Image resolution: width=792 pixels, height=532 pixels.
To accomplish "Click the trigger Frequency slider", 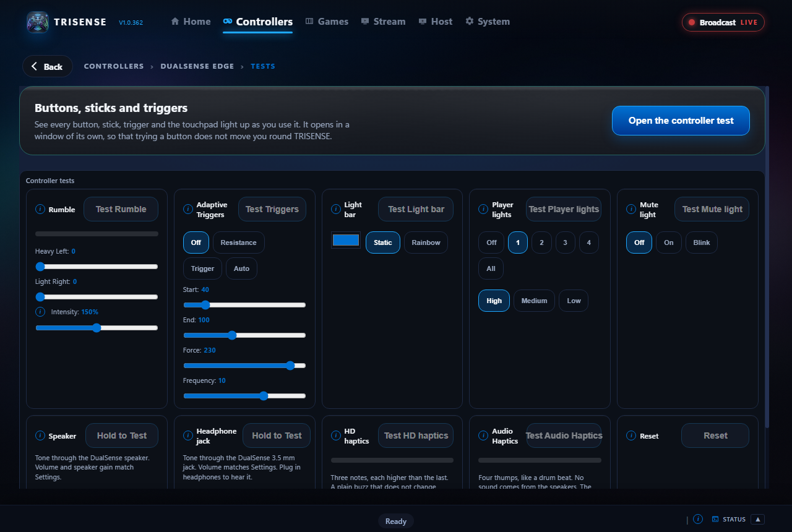I will click(x=244, y=396).
